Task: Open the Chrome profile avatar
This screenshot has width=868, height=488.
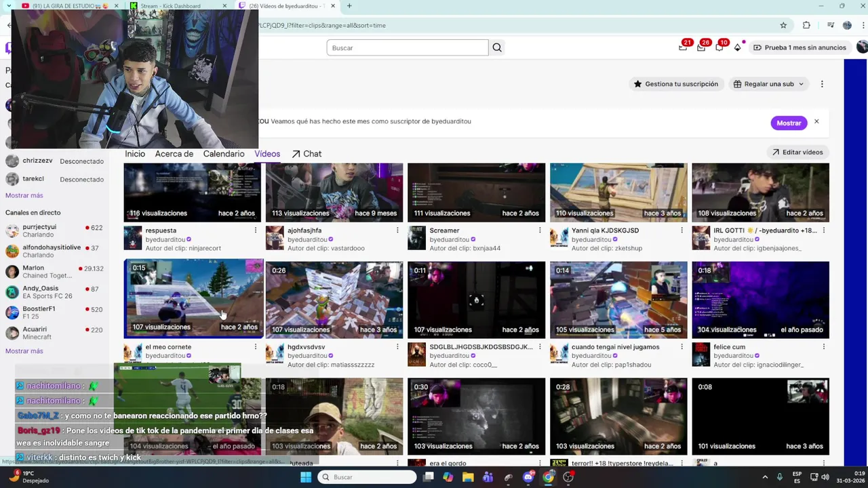Action: coord(847,25)
